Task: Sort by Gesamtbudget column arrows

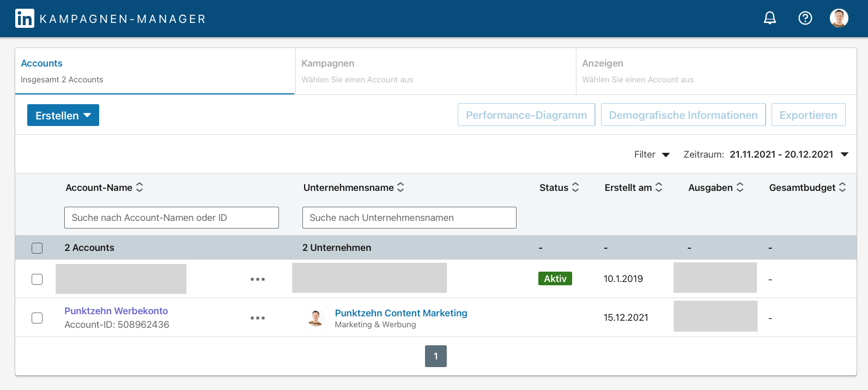Action: 842,187
